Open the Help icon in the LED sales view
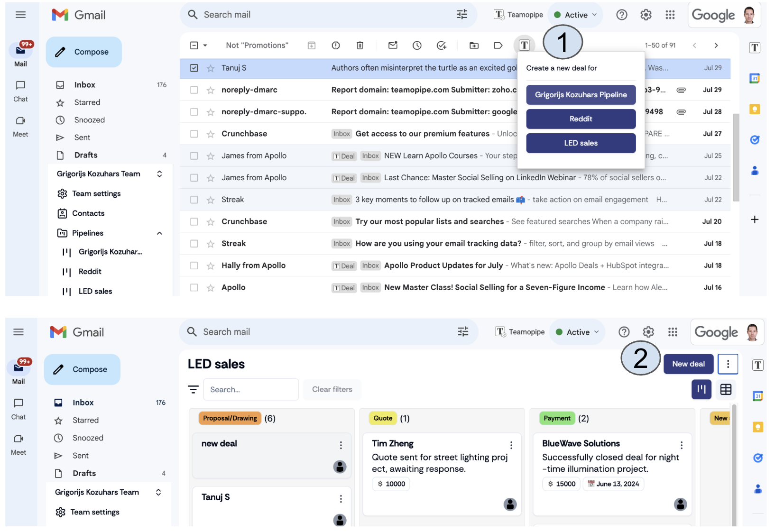 (624, 332)
